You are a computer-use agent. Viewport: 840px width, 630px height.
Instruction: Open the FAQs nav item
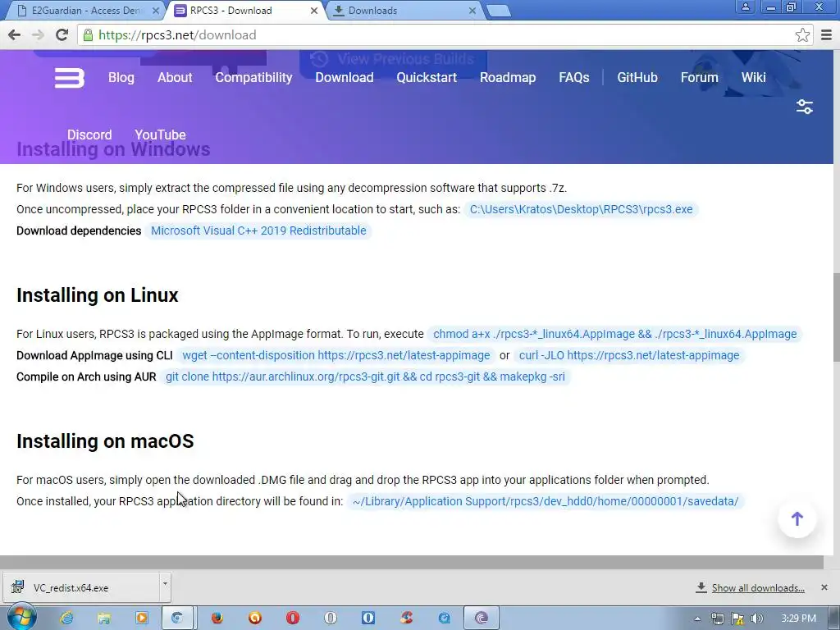pyautogui.click(x=573, y=78)
